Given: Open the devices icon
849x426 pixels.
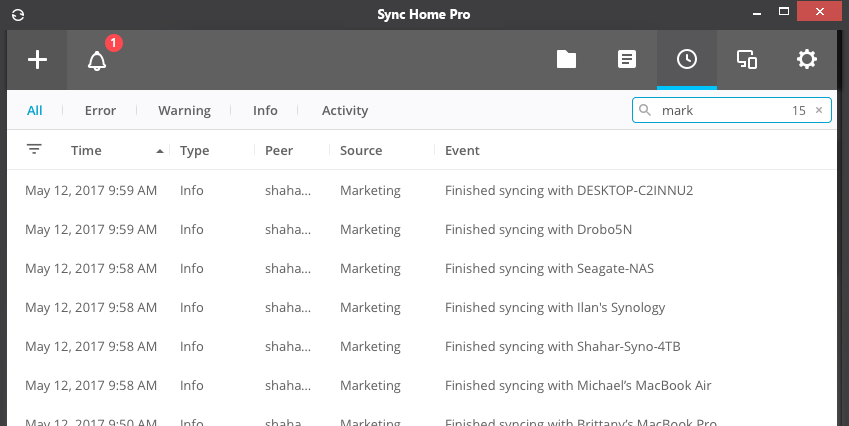Looking at the screenshot, I should (x=747, y=60).
